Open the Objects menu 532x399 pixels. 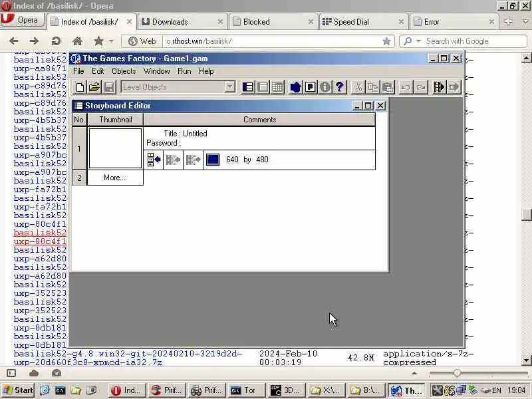point(124,71)
